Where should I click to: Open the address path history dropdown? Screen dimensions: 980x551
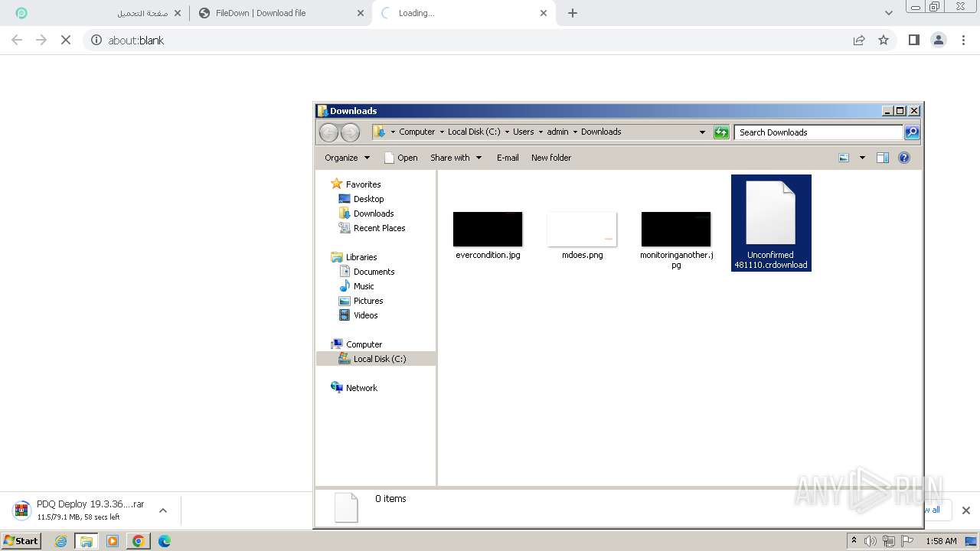702,132
